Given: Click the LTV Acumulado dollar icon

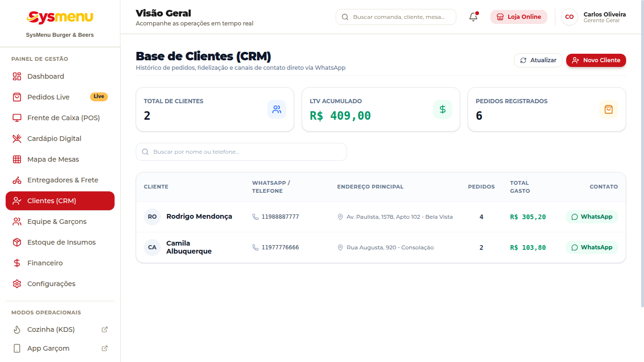Looking at the screenshot, I should coord(443,109).
